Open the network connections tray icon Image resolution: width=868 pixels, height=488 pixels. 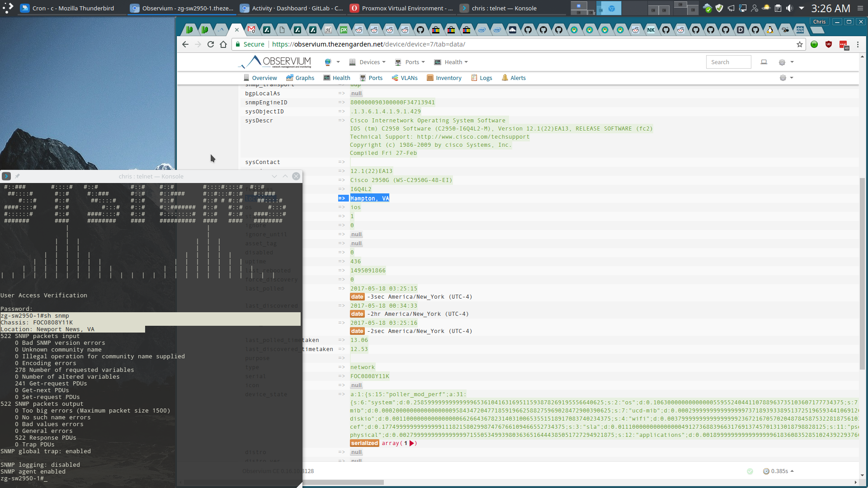coord(743,8)
